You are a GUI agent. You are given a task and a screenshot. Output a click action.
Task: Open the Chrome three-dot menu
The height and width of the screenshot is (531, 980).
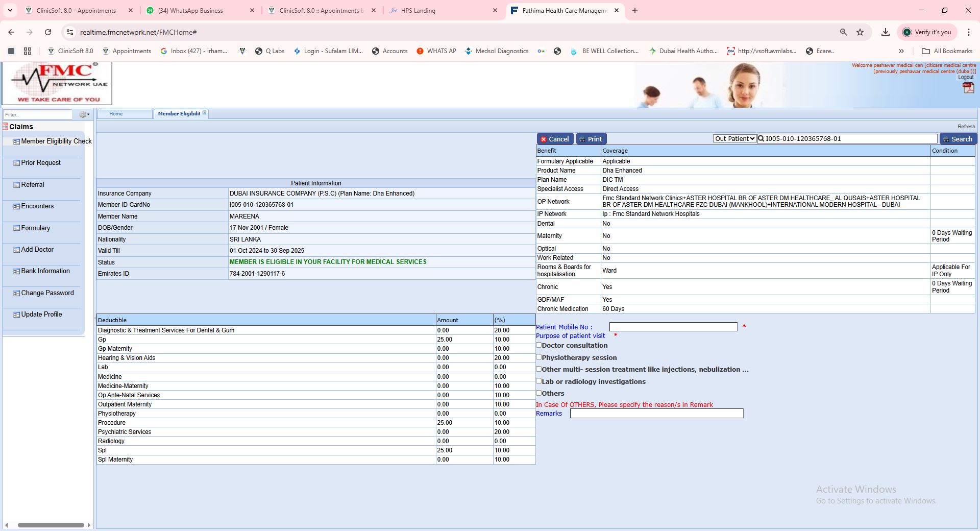[968, 32]
